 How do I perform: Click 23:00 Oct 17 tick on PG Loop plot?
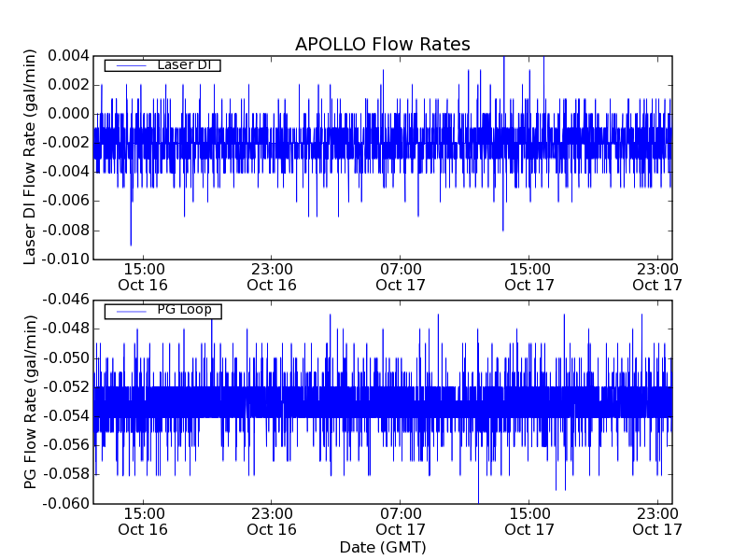[657, 522]
